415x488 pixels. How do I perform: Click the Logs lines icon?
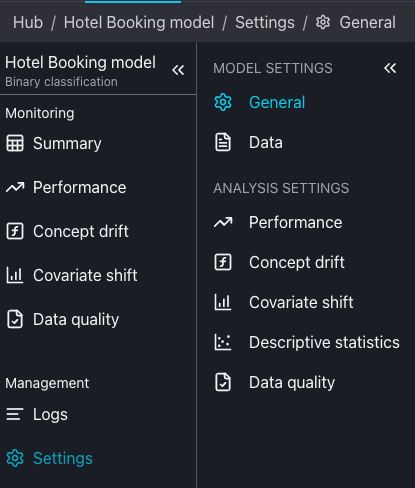pyautogui.click(x=15, y=414)
